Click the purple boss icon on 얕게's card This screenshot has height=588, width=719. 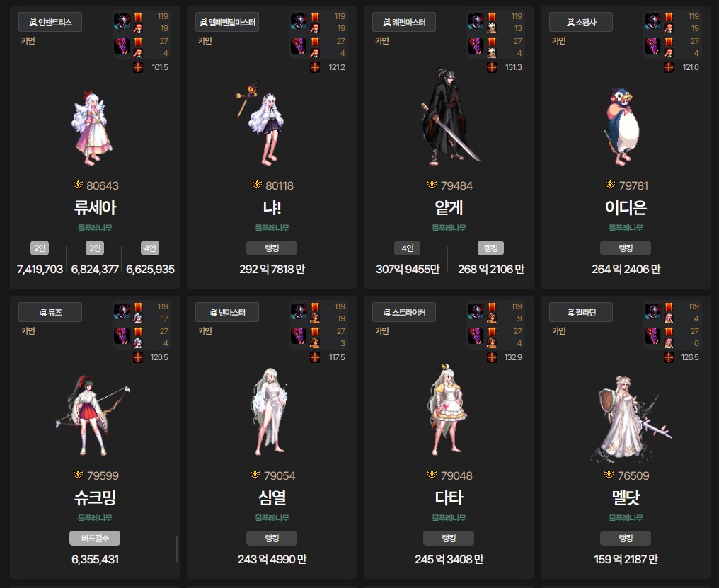[476, 46]
